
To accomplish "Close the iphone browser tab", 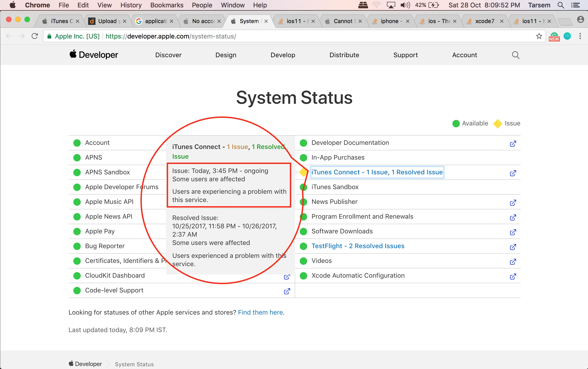I will tap(407, 21).
